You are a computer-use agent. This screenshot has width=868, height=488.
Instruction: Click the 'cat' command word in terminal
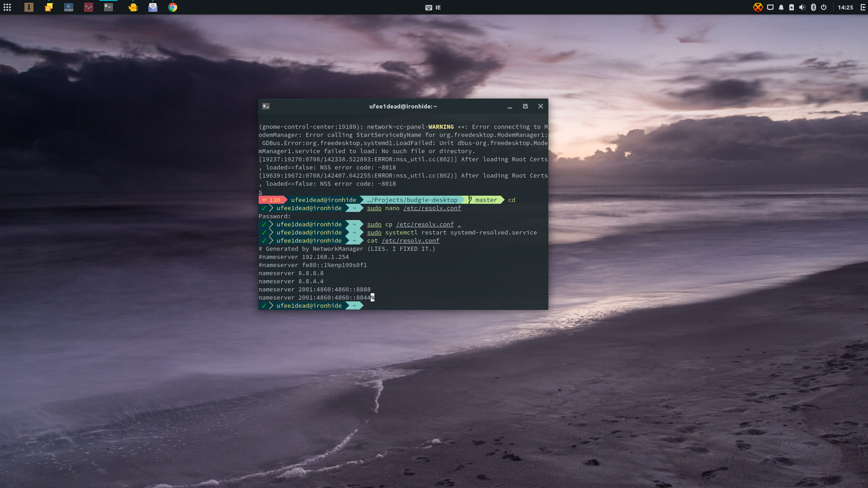point(373,240)
